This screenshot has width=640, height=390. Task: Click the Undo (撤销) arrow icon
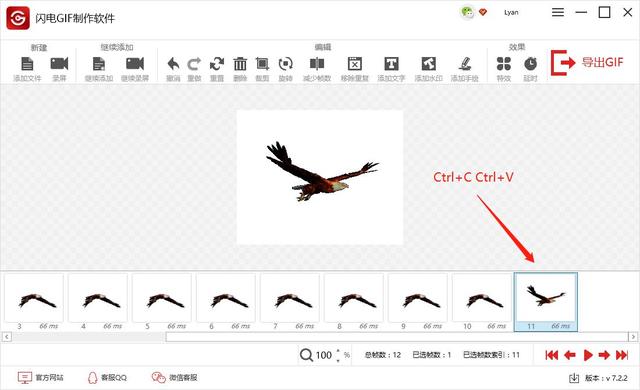tap(173, 64)
